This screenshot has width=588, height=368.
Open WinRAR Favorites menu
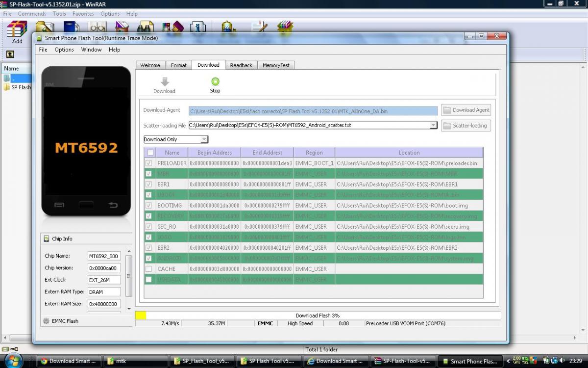pos(83,14)
